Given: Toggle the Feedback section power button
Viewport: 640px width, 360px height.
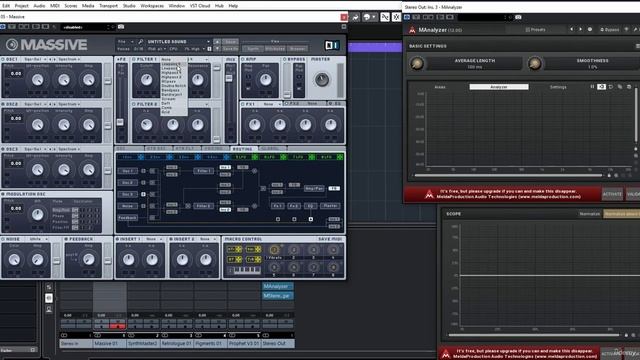Looking at the screenshot, I should point(66,239).
